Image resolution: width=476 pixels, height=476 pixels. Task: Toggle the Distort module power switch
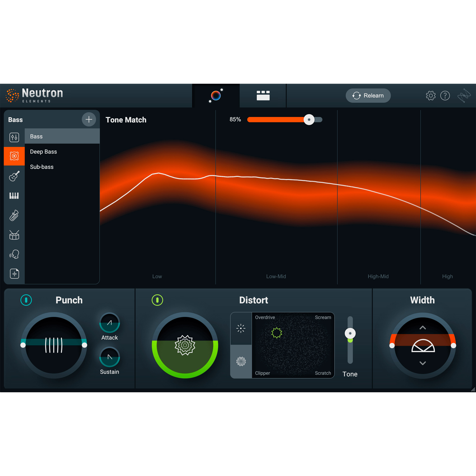tap(157, 300)
